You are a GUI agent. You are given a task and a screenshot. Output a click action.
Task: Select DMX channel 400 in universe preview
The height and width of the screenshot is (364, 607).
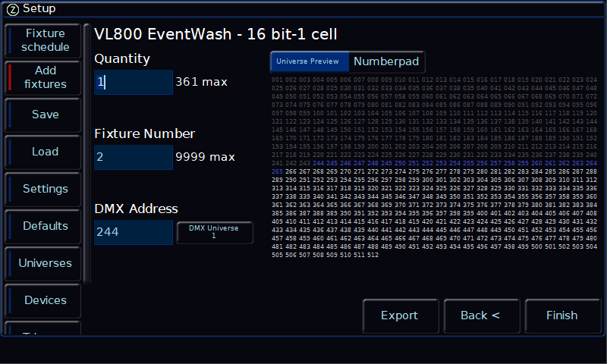pyautogui.click(x=482, y=213)
